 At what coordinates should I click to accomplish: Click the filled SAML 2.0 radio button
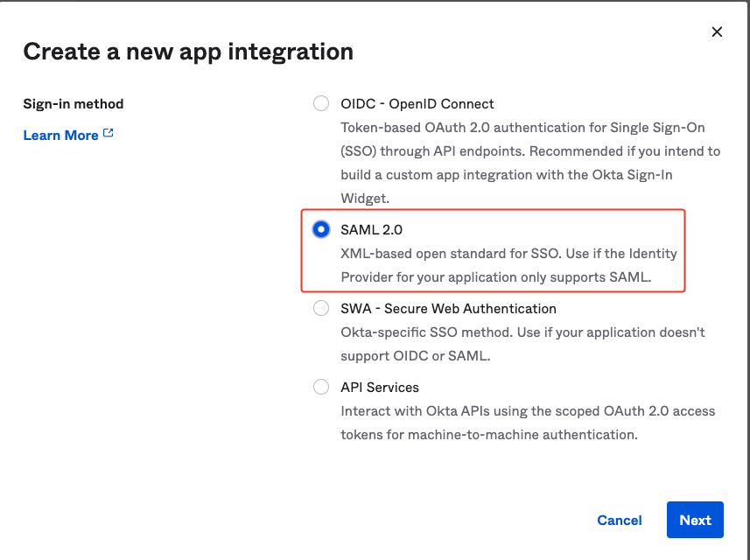321,229
